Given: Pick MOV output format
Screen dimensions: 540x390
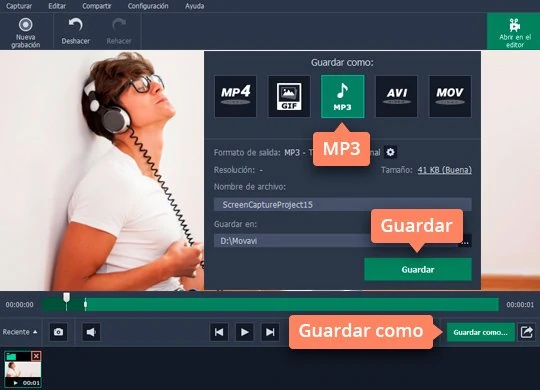Looking at the screenshot, I should coord(450,96).
